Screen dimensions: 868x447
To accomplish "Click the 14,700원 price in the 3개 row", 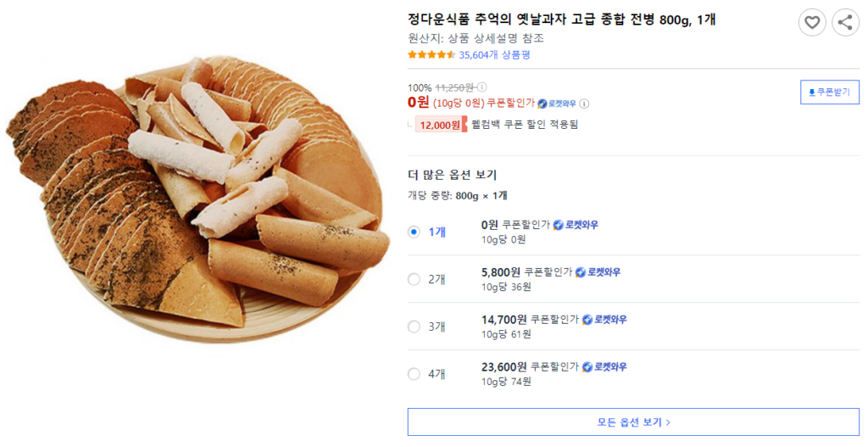I will coord(504,320).
